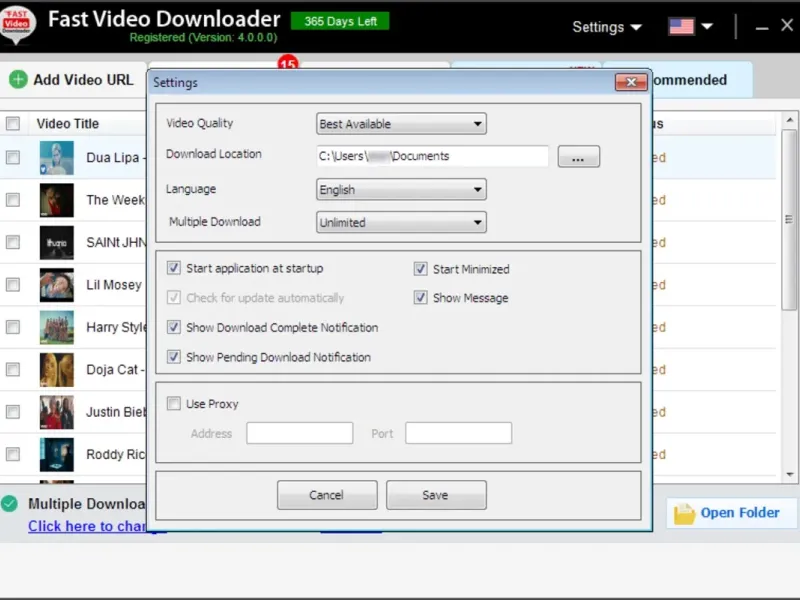Open the Lil Mosey video thumbnail

point(57,285)
